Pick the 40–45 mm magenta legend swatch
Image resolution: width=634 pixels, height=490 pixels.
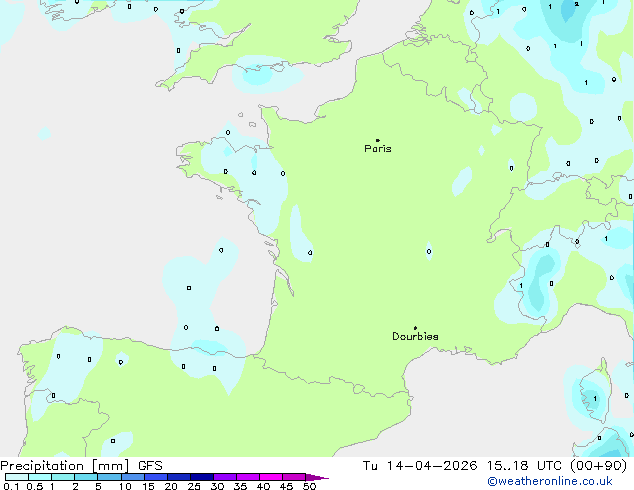271,477
